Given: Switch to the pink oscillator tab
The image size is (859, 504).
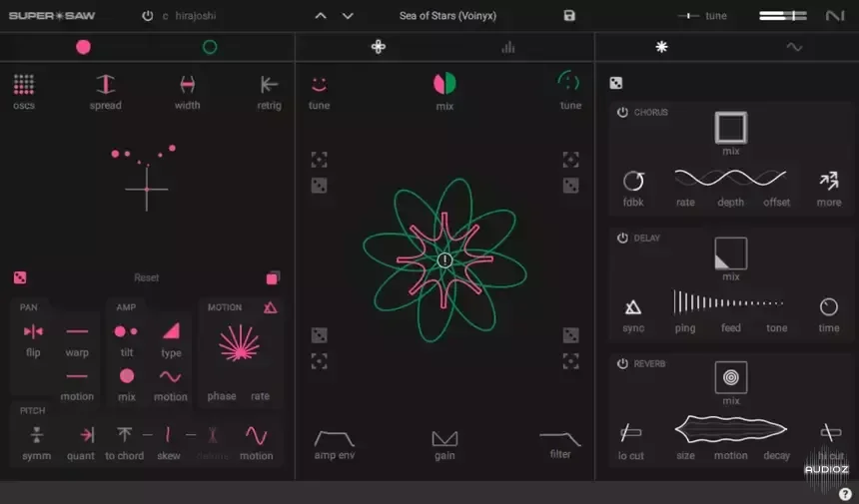Looking at the screenshot, I should [83, 47].
